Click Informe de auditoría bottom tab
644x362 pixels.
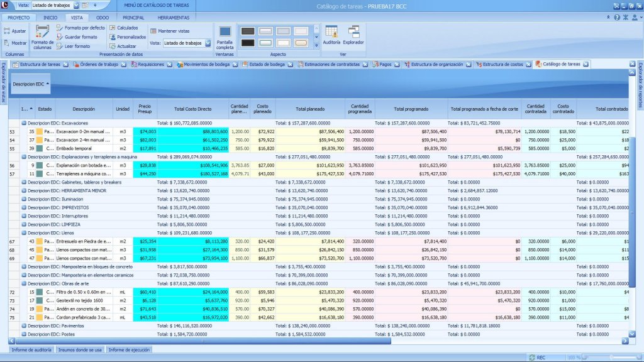point(32,349)
